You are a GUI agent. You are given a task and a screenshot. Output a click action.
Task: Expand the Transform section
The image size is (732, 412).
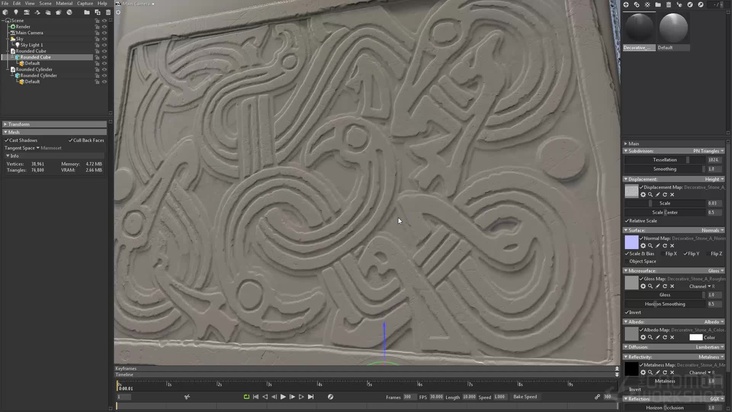point(54,124)
